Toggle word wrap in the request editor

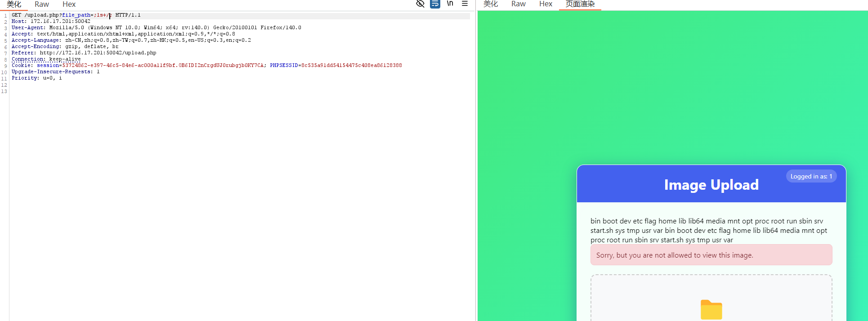(x=435, y=4)
